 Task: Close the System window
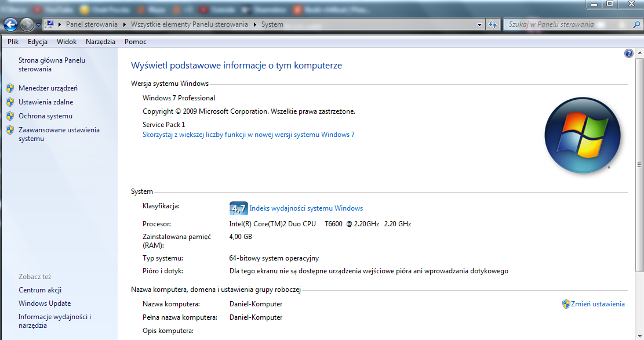631,3
